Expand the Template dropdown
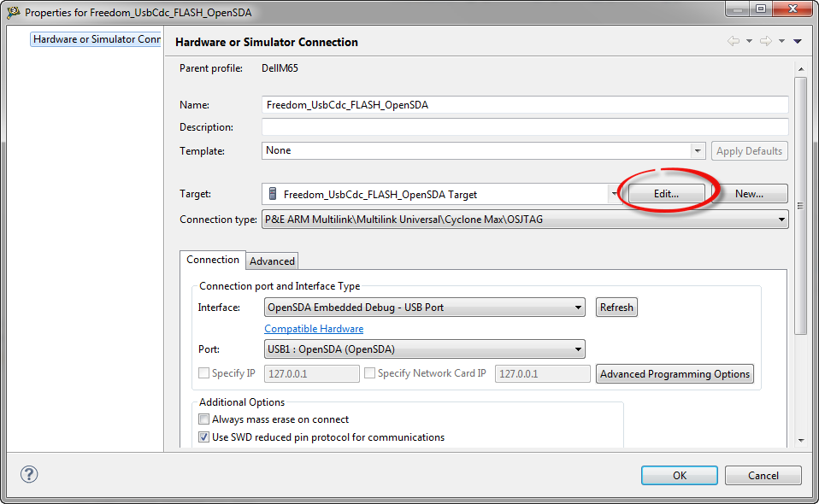819x504 pixels. click(x=698, y=151)
